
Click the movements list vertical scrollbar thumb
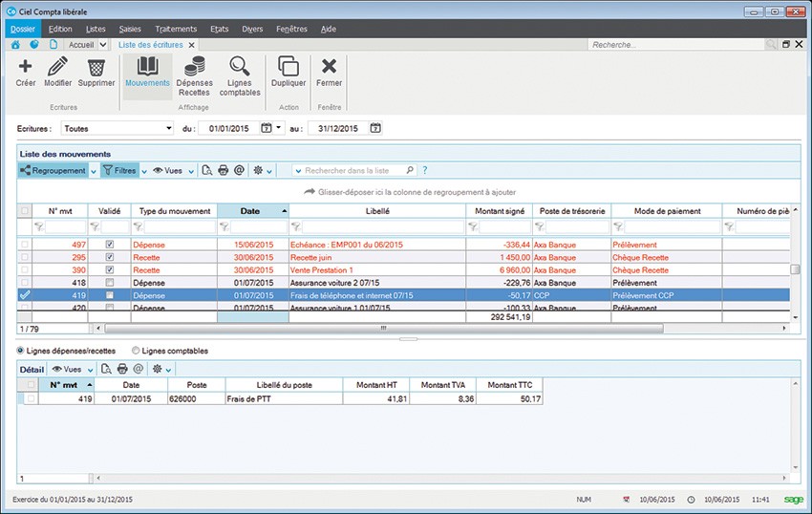[795, 269]
